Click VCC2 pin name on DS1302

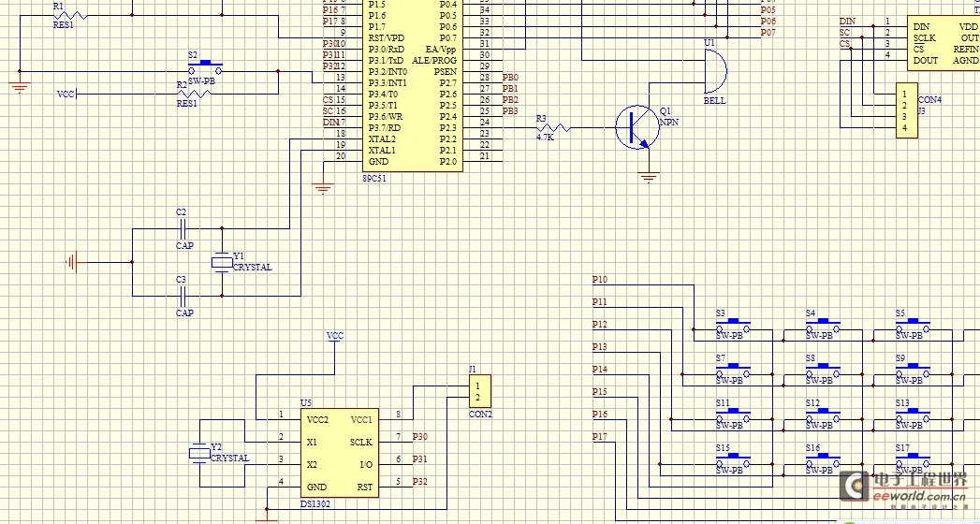[x=317, y=420]
